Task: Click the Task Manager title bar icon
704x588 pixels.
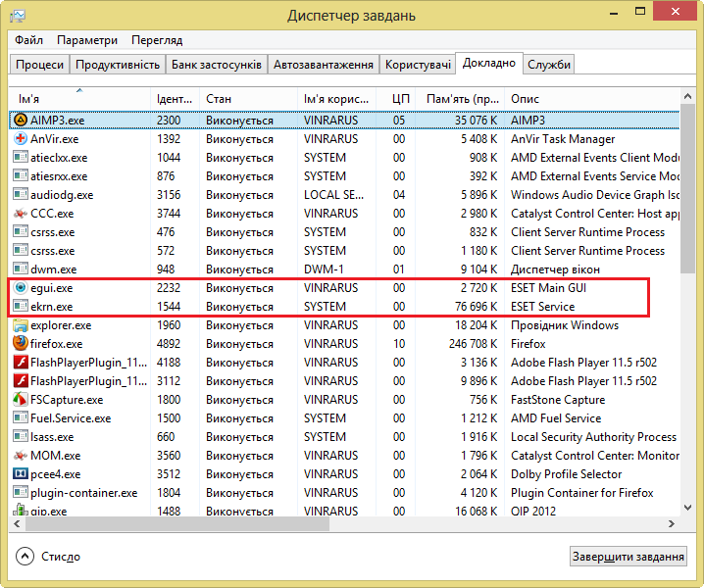Action: click(18, 16)
